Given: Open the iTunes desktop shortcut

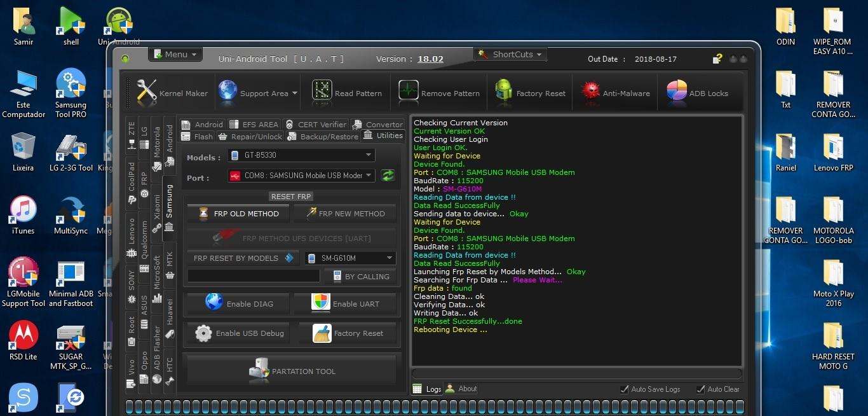Looking at the screenshot, I should point(23,216).
